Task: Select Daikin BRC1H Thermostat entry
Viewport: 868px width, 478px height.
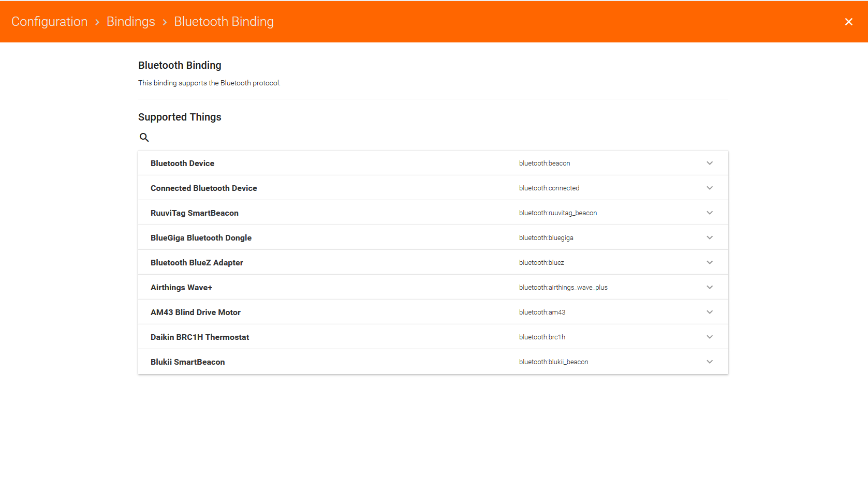Action: pos(200,337)
